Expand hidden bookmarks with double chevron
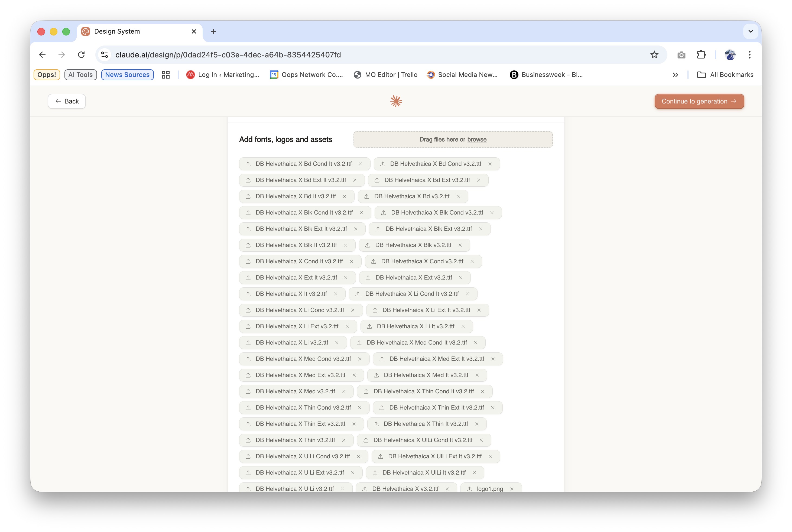The height and width of the screenshot is (532, 792). 675,75
